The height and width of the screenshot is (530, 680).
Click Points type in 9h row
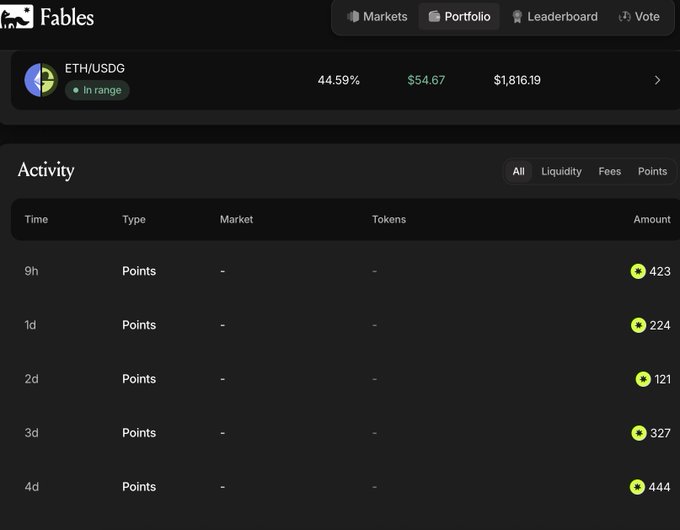pos(139,271)
